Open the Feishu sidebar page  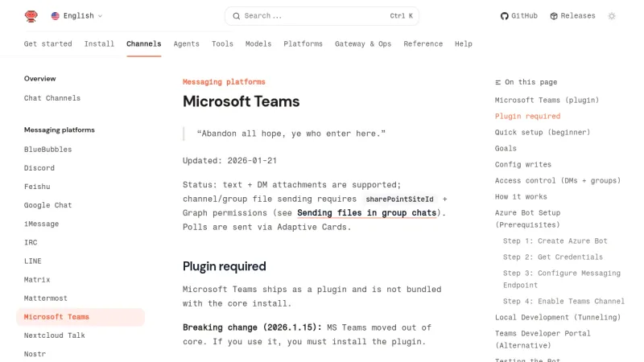pyautogui.click(x=37, y=187)
